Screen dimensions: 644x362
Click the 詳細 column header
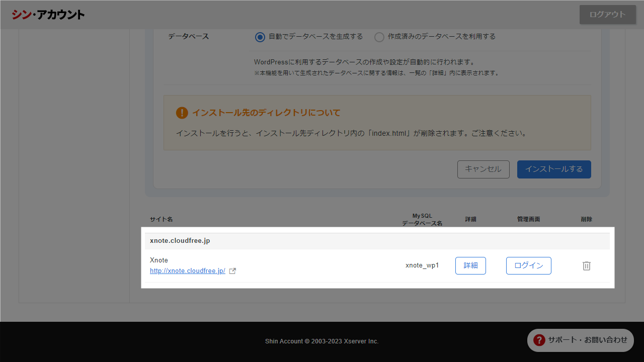pyautogui.click(x=470, y=220)
